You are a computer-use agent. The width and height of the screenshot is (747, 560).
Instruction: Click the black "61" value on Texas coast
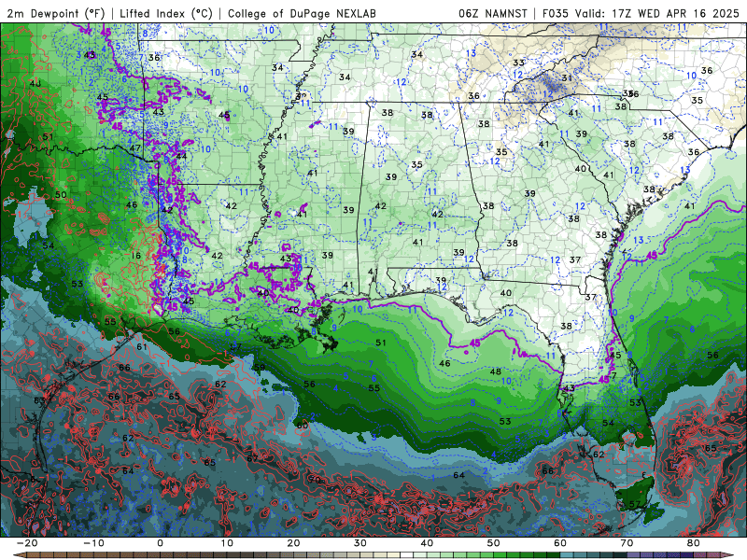142,346
